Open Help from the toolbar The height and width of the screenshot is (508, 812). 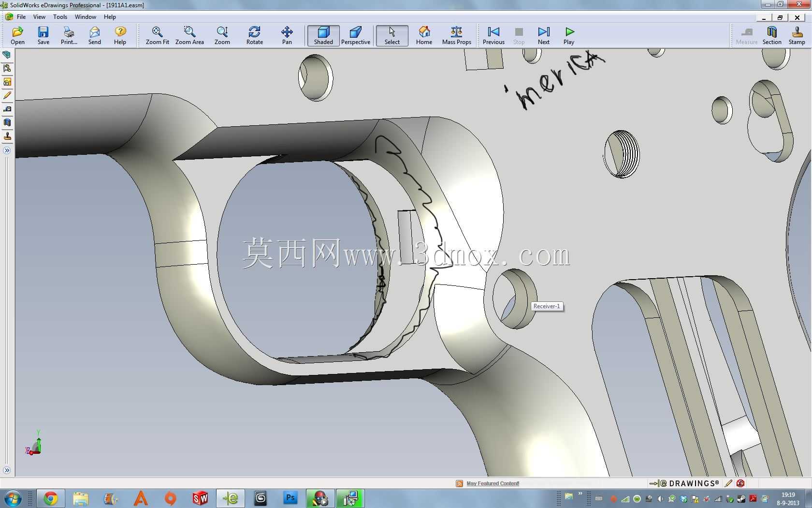[x=120, y=35]
